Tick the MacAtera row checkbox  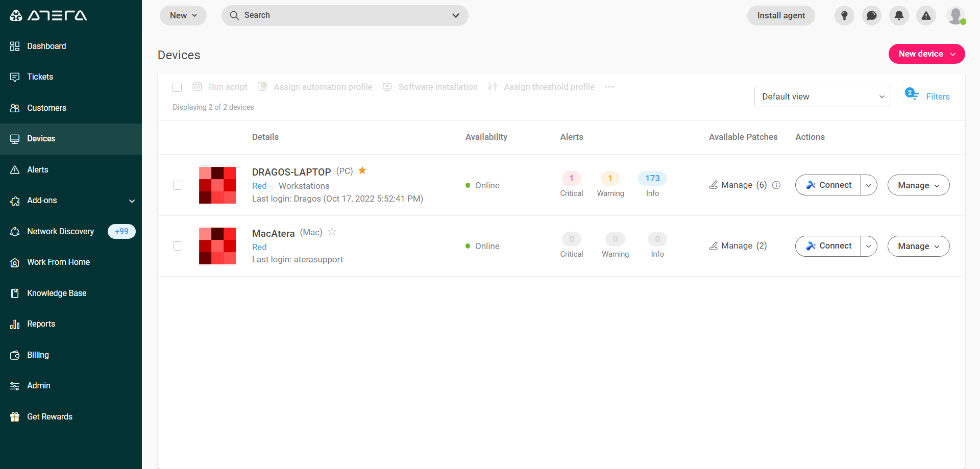(x=178, y=246)
